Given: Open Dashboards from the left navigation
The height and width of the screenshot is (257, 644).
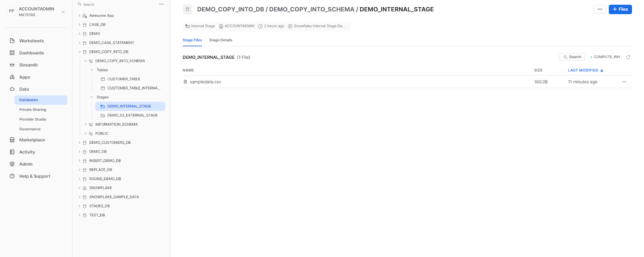Looking at the screenshot, I should click(12, 52).
